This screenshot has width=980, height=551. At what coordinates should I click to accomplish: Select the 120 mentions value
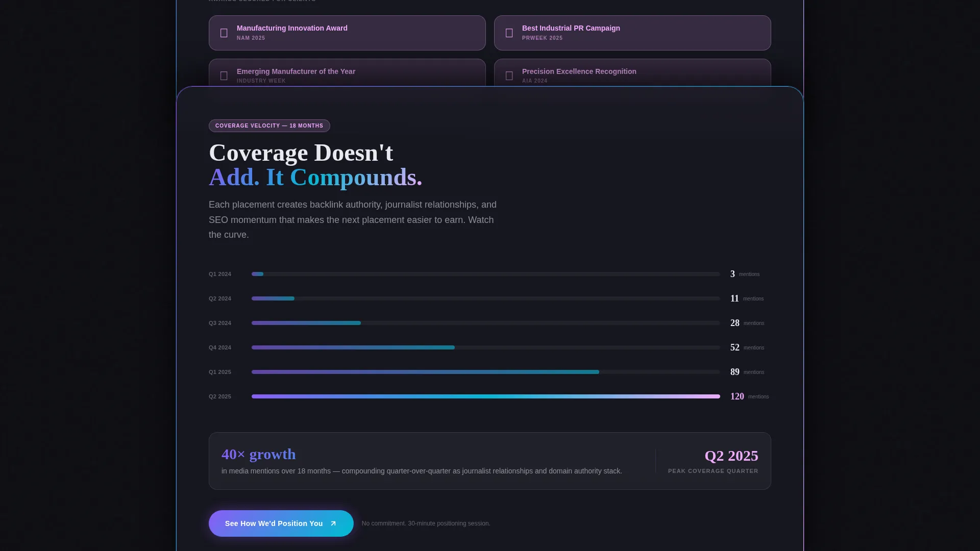[737, 396]
